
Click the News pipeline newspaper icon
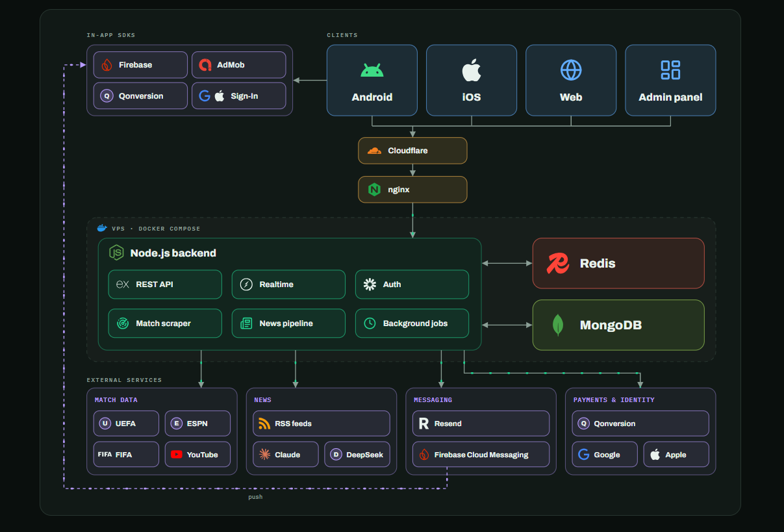(x=246, y=323)
